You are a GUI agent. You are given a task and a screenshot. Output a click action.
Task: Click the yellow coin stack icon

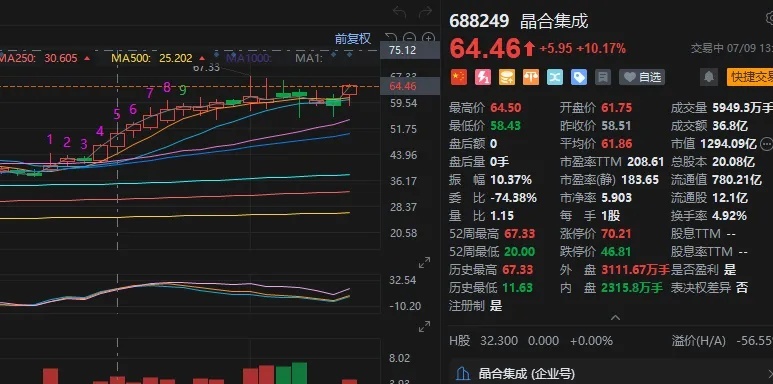point(507,77)
